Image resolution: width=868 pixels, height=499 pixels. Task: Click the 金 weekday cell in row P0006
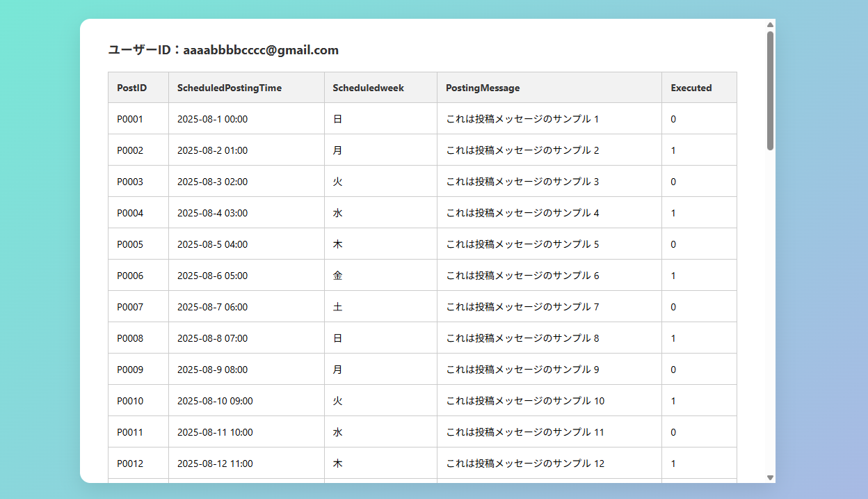pyautogui.click(x=380, y=276)
